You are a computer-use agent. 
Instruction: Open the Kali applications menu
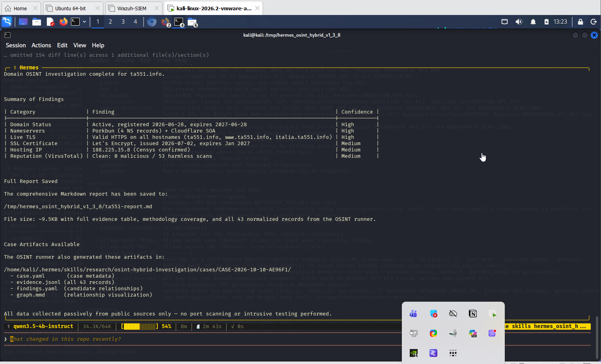[7, 22]
